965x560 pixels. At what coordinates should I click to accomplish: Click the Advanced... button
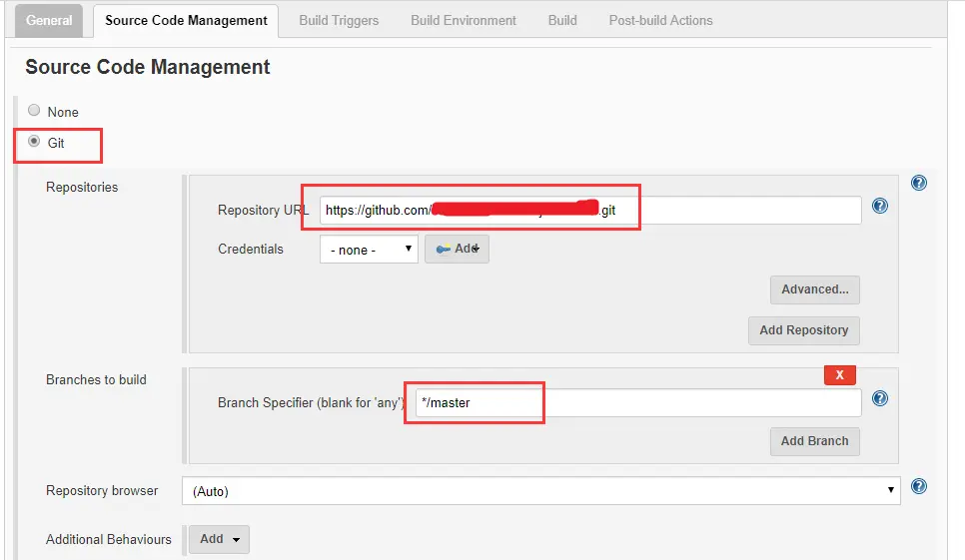[814, 289]
